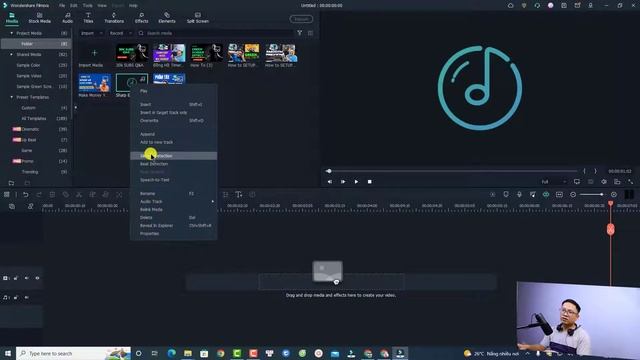Click the timeline layout grid icon

click(x=7, y=195)
